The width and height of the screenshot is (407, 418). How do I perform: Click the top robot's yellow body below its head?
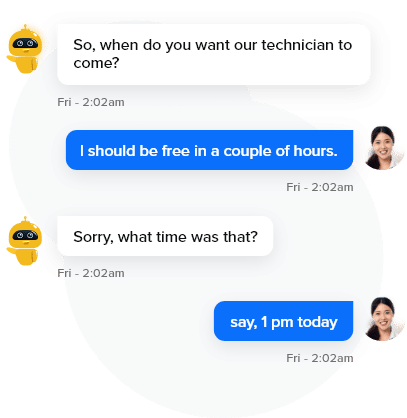tap(25, 64)
